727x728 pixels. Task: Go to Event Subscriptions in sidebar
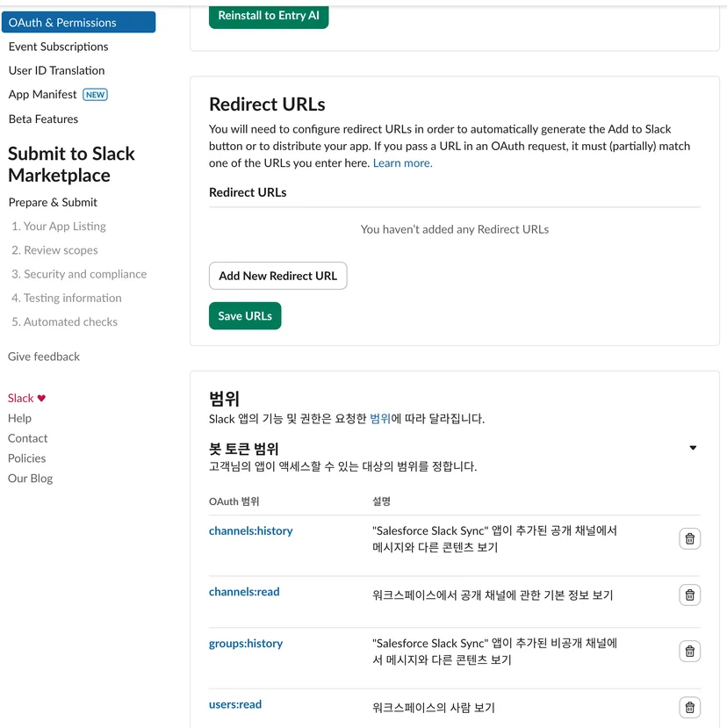click(59, 47)
